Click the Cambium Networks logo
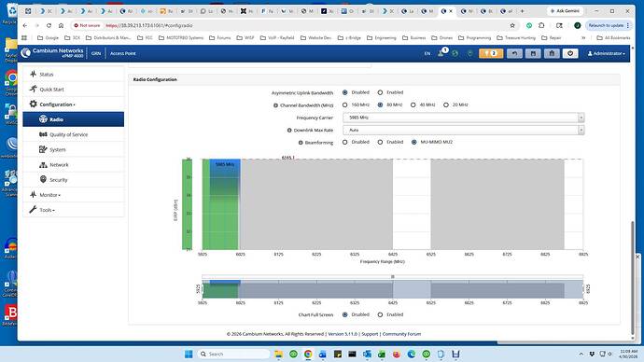The height and width of the screenshot is (362, 644). coord(52,52)
